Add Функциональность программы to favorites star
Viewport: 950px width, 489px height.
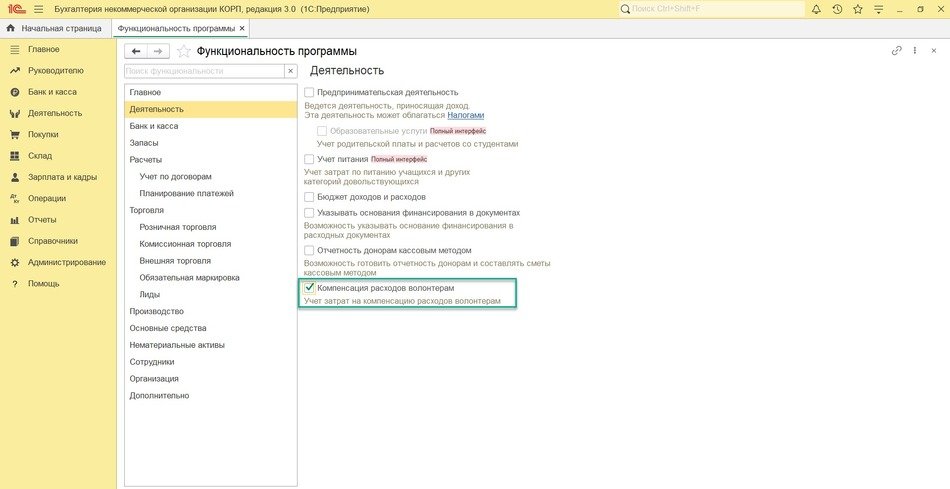(183, 51)
